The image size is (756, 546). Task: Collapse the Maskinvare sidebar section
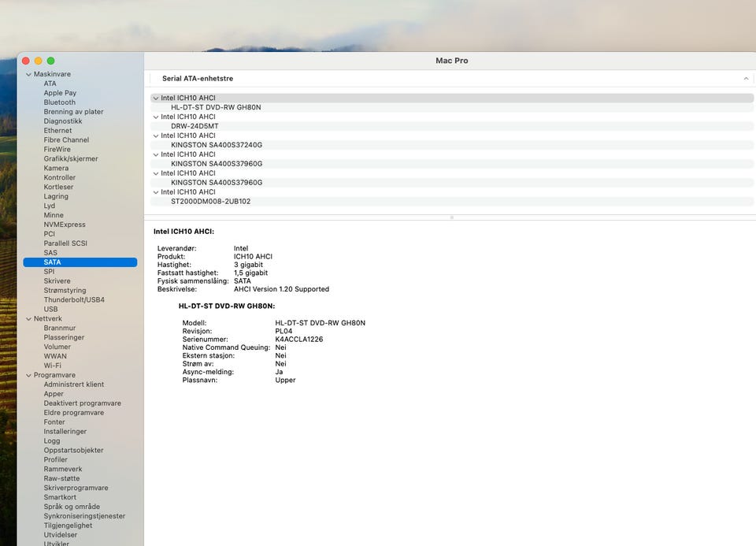coord(28,74)
